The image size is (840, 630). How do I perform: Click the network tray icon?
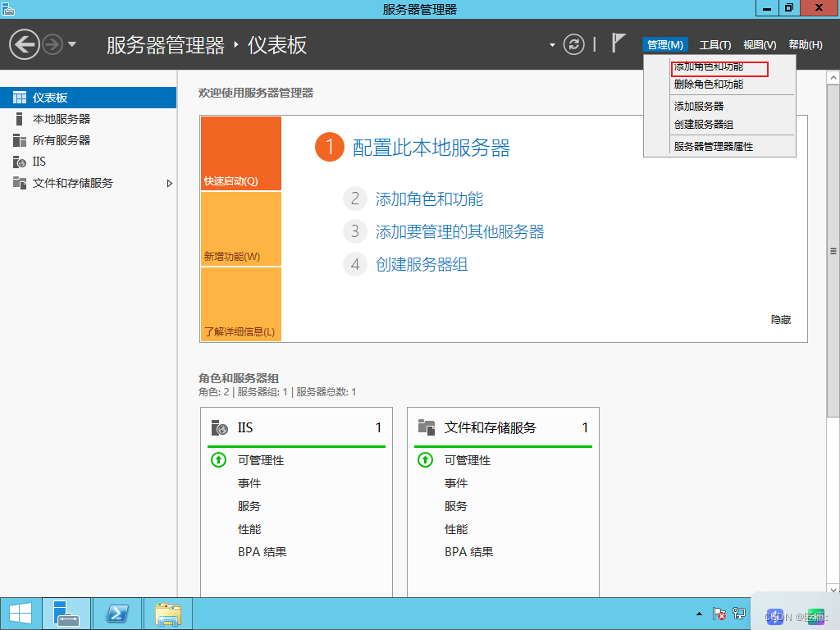click(x=739, y=614)
